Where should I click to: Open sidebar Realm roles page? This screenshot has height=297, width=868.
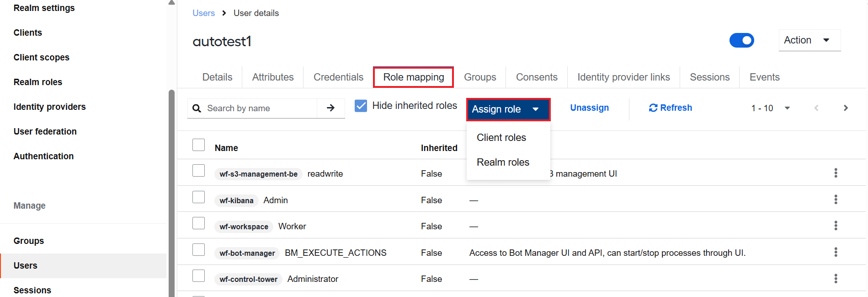[x=38, y=82]
